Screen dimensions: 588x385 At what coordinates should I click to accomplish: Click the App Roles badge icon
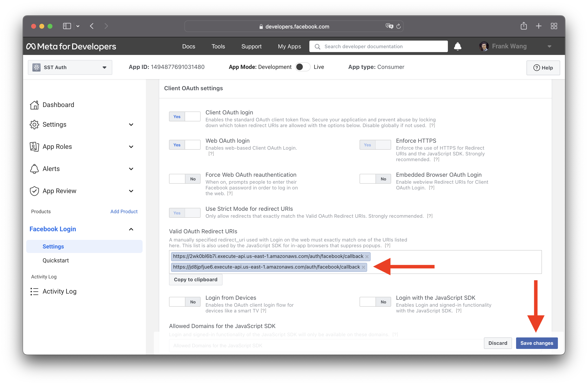(34, 147)
